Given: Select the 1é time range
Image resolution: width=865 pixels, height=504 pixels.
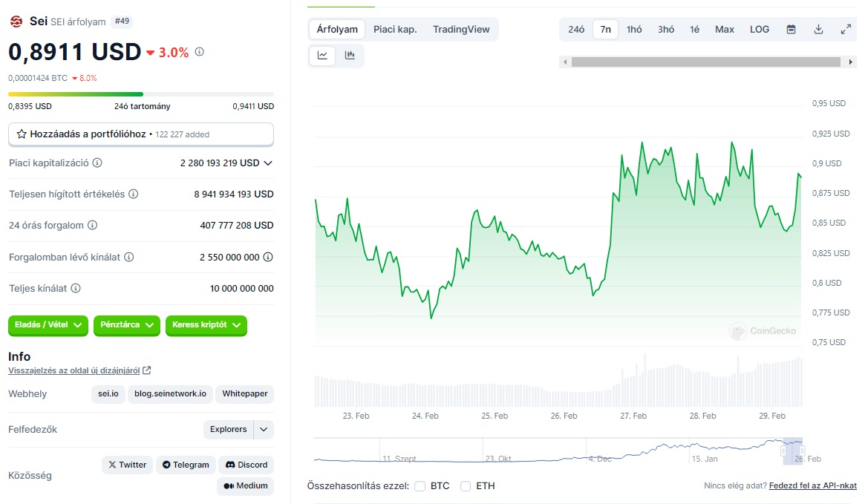Looking at the screenshot, I should [x=694, y=29].
